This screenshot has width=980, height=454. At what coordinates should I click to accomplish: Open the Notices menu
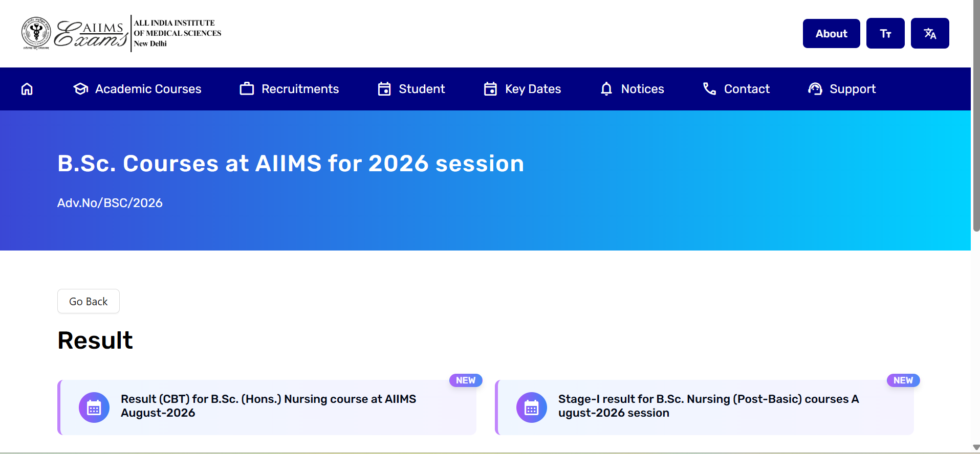[x=632, y=89]
